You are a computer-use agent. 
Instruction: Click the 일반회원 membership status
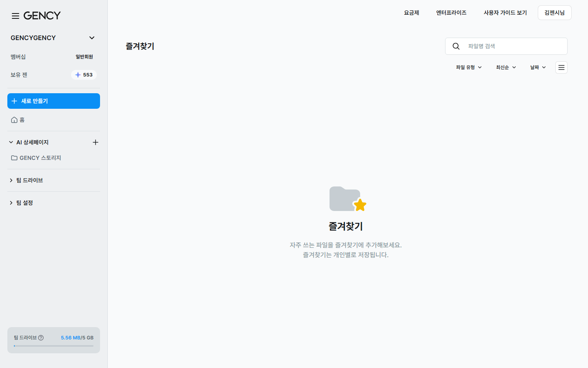[x=84, y=57]
